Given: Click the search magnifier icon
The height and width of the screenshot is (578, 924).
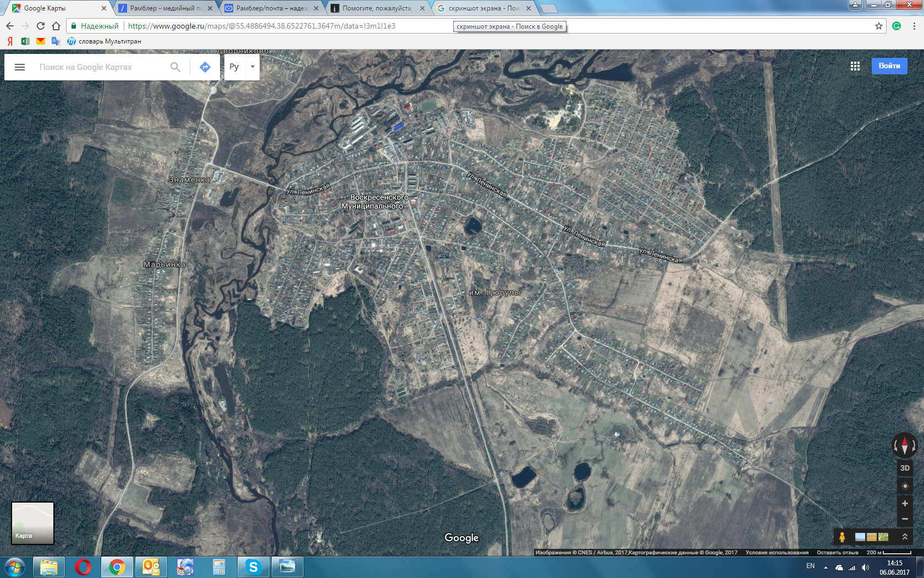Looking at the screenshot, I should (175, 67).
